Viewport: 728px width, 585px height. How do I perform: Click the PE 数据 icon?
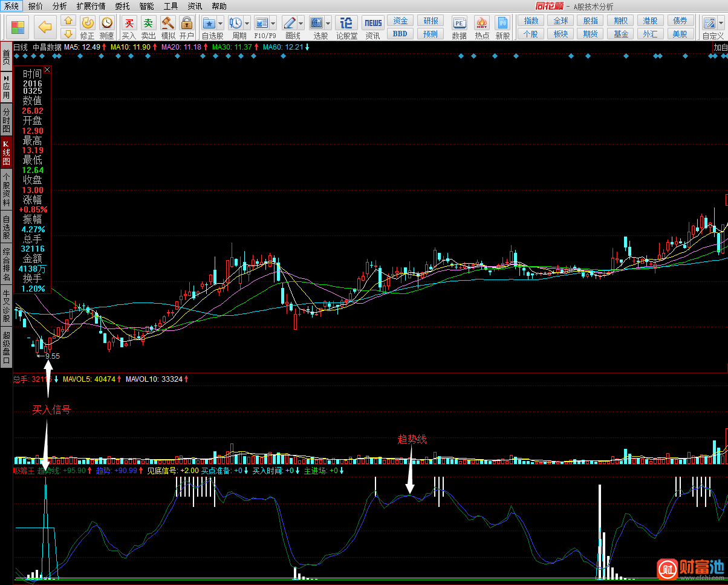coord(459,27)
